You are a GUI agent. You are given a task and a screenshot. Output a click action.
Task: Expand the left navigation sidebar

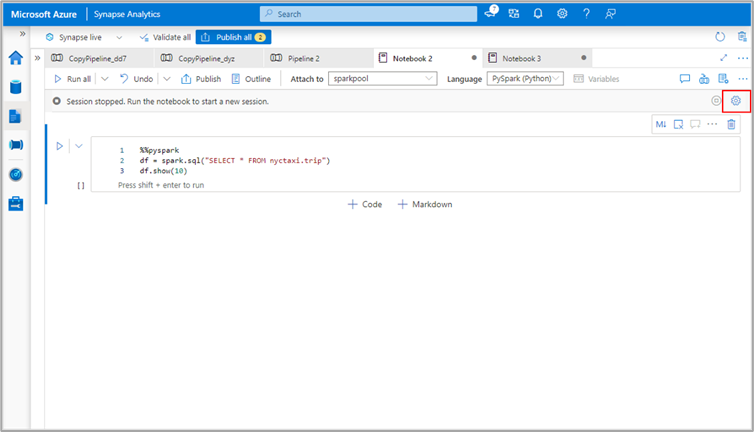click(x=22, y=34)
